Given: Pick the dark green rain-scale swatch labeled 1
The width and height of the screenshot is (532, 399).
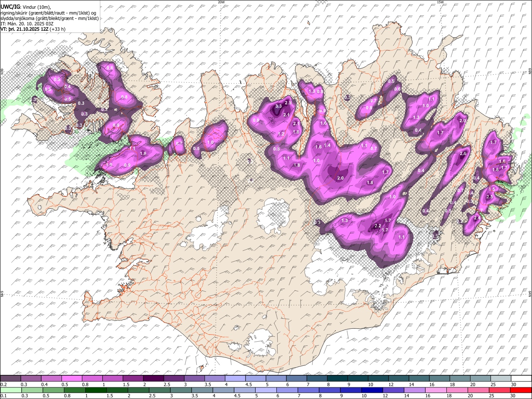Looking at the screenshot, I should (x=96, y=390).
